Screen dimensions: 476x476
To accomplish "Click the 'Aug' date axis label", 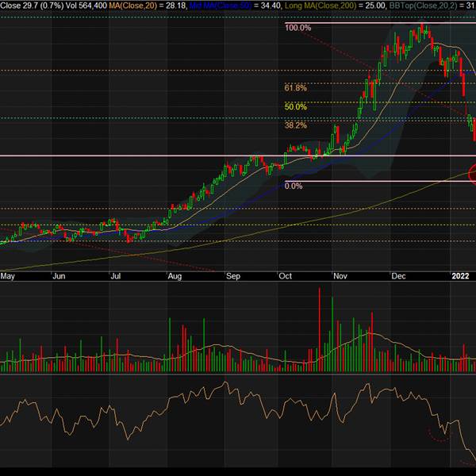I will click(x=175, y=276).
